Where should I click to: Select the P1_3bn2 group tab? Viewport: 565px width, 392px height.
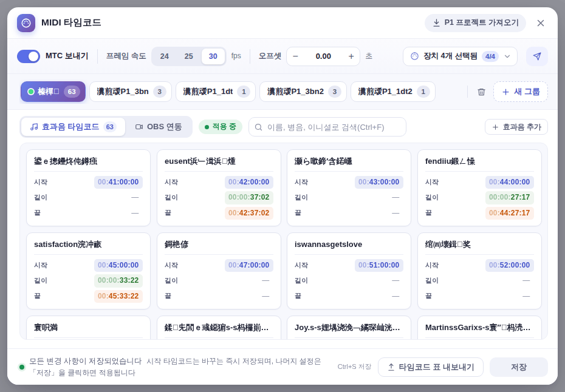pos(303,92)
